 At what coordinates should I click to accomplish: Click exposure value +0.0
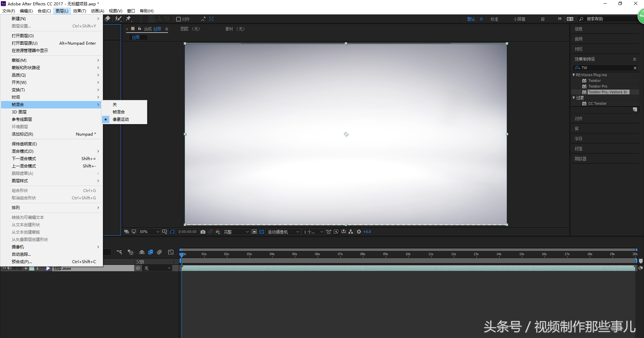367,232
